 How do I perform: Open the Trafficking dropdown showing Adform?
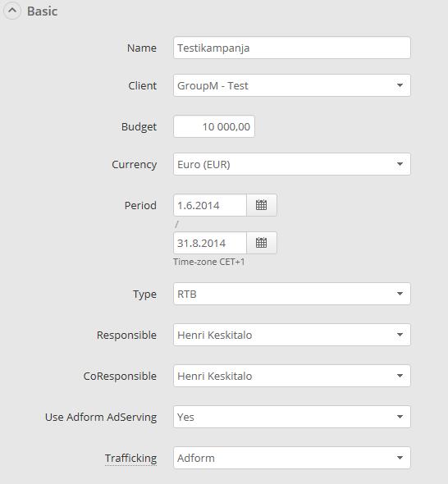(292, 458)
